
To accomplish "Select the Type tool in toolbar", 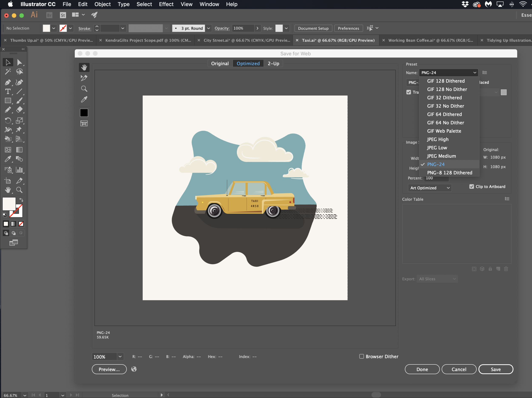I will [8, 92].
